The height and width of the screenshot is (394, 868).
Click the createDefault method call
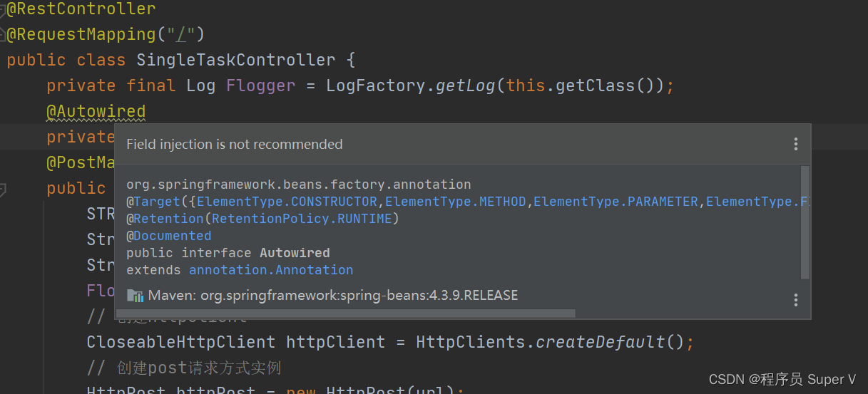pos(601,342)
